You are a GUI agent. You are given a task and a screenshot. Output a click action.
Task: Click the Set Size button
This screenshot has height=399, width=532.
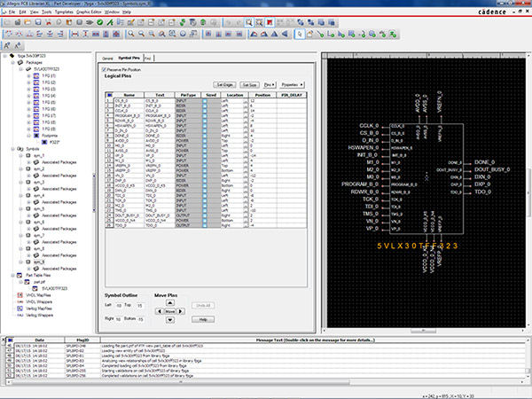[249, 84]
